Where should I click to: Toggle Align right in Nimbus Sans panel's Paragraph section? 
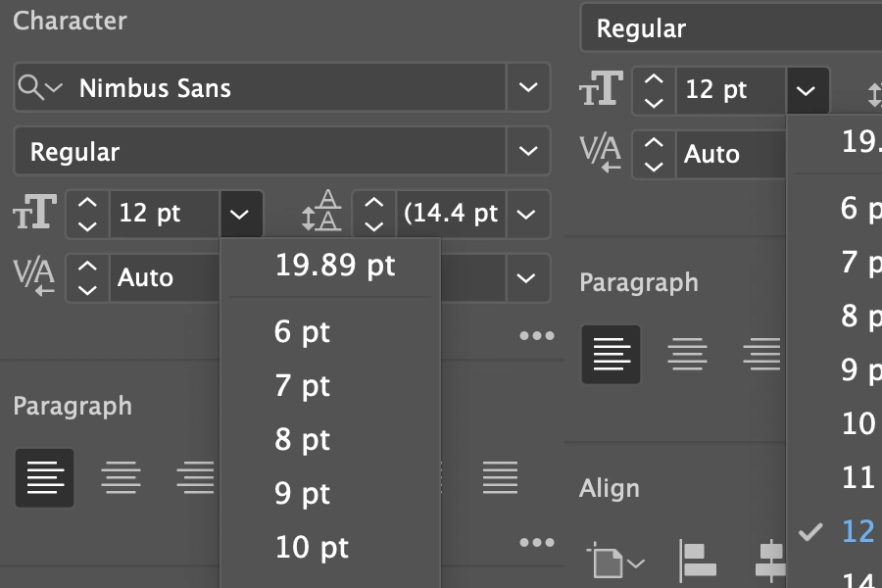point(196,478)
